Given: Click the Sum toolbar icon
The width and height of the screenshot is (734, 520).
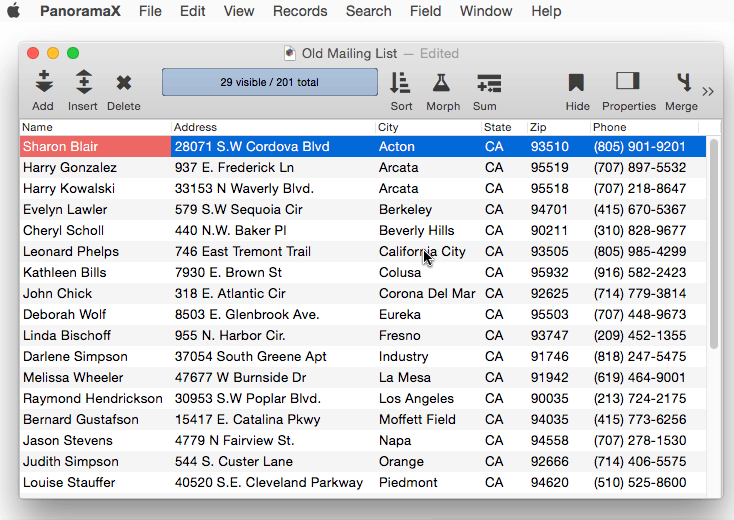Looking at the screenshot, I should pos(489,83).
